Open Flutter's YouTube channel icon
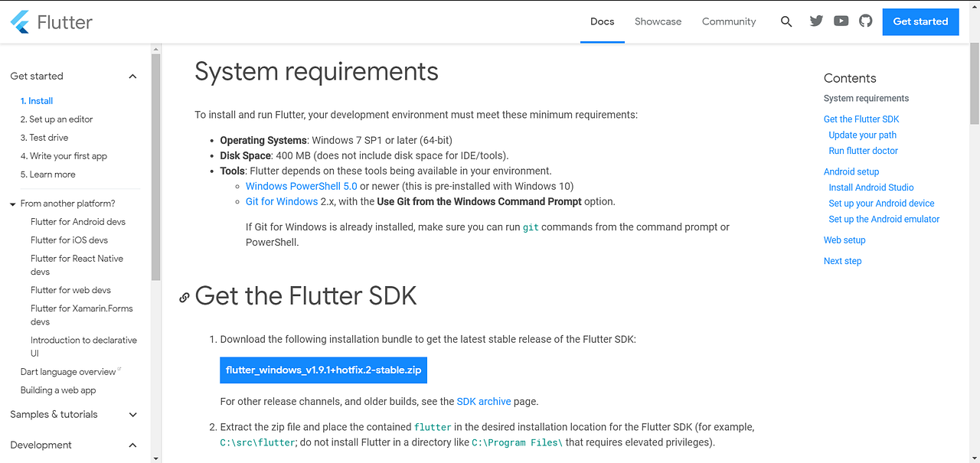 pyautogui.click(x=841, y=21)
